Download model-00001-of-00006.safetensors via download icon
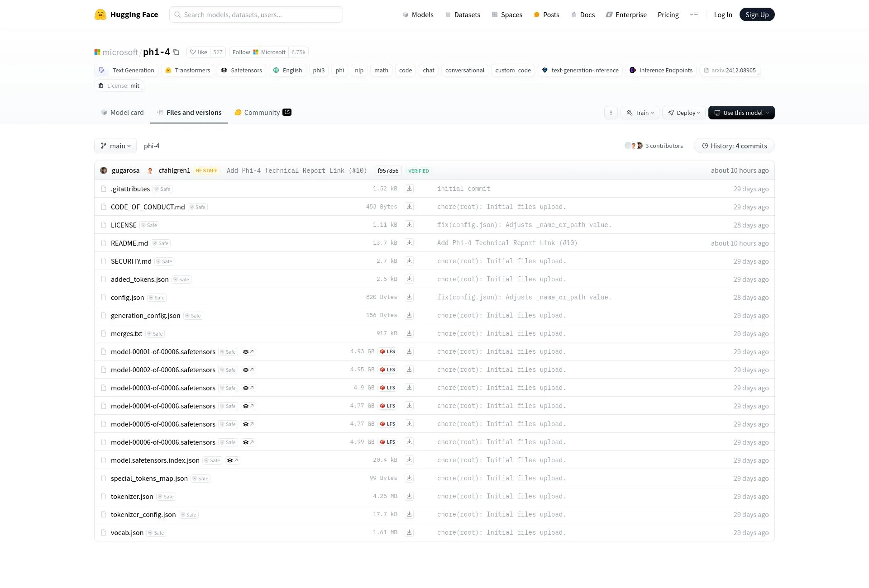Screen dimensions: 869x588 point(409,351)
